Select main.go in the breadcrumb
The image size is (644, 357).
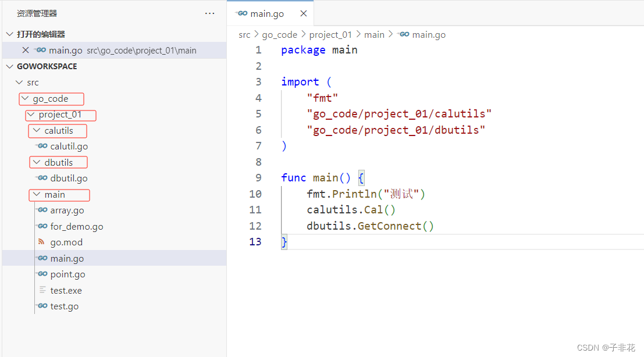pyautogui.click(x=429, y=35)
